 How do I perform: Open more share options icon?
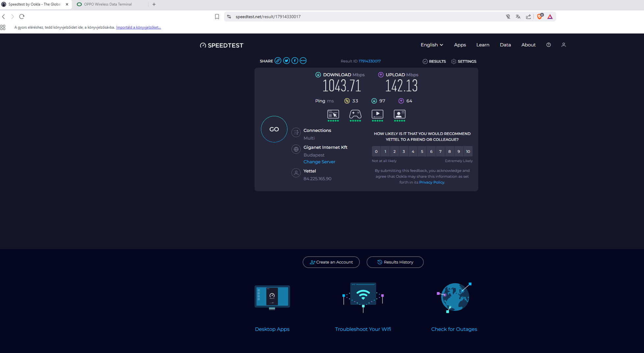[x=303, y=61]
